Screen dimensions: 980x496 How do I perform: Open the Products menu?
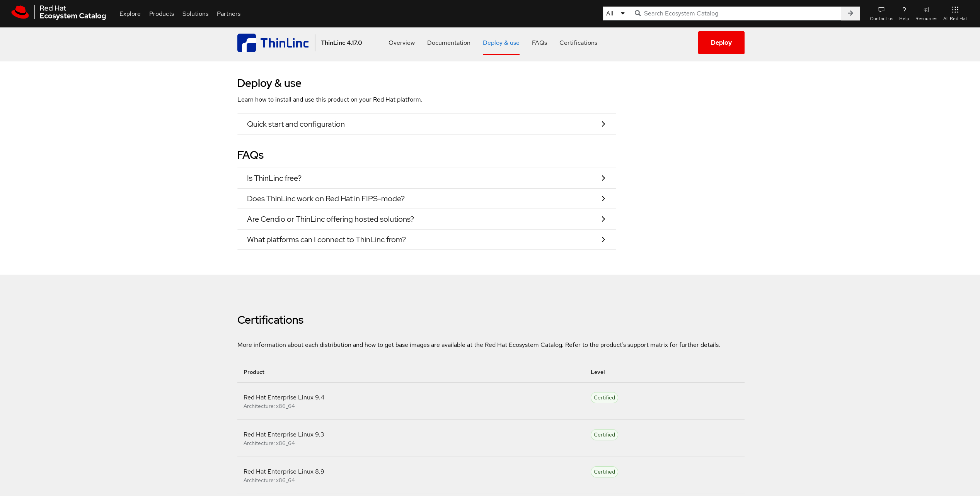click(162, 14)
